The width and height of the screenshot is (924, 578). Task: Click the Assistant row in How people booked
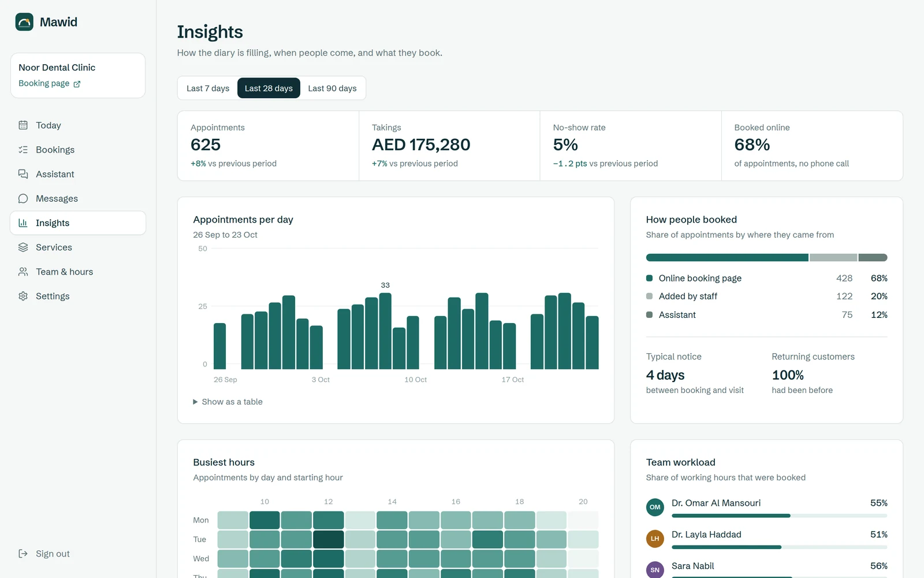point(766,314)
